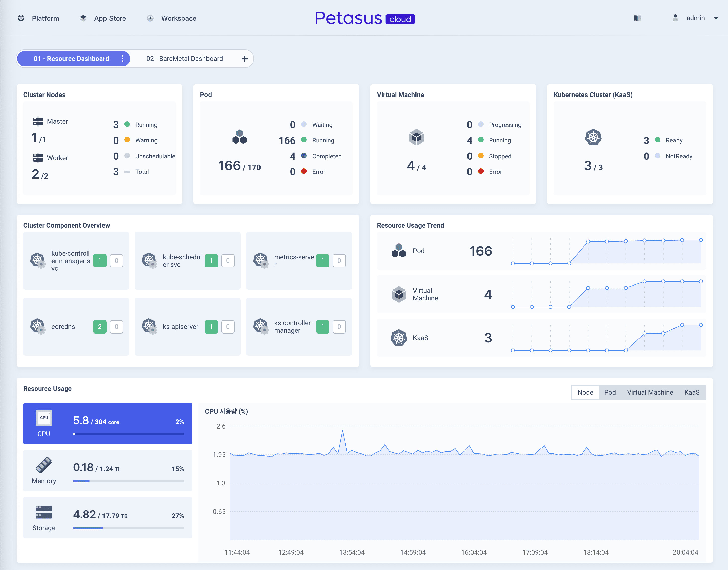Select the Pod usage toggle
Image resolution: width=728 pixels, height=570 pixels.
[610, 392]
